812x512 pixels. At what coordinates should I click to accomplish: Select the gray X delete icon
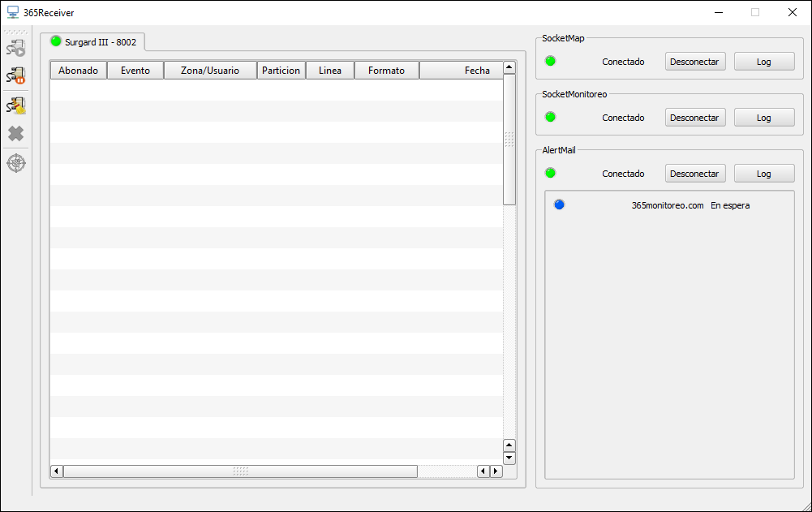16,133
